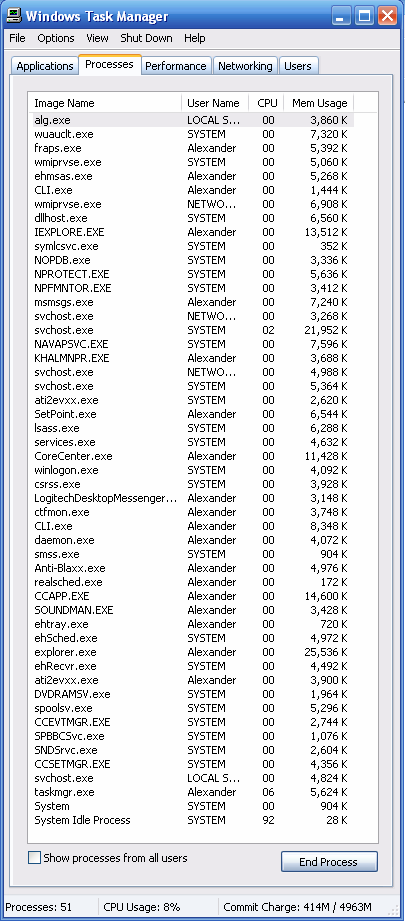Screen dimensions: 405x921
Task: Close the Windows Task Manager window
Action: (x=387, y=15)
